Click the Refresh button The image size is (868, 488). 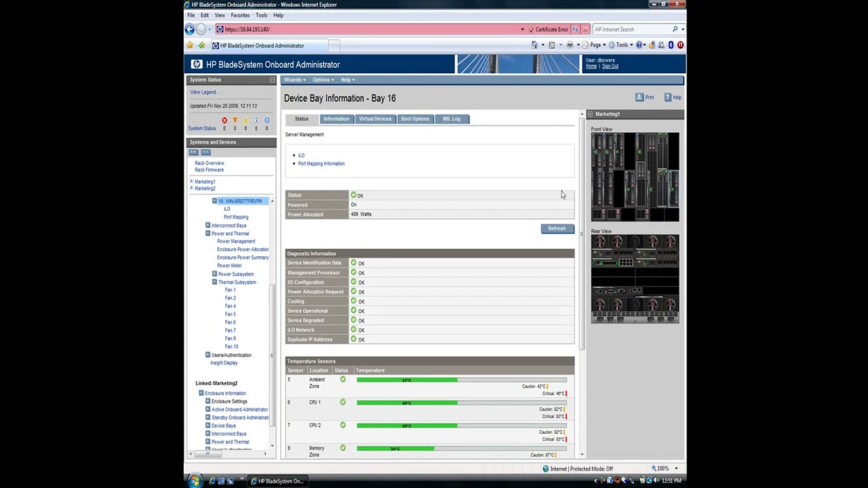pyautogui.click(x=557, y=228)
